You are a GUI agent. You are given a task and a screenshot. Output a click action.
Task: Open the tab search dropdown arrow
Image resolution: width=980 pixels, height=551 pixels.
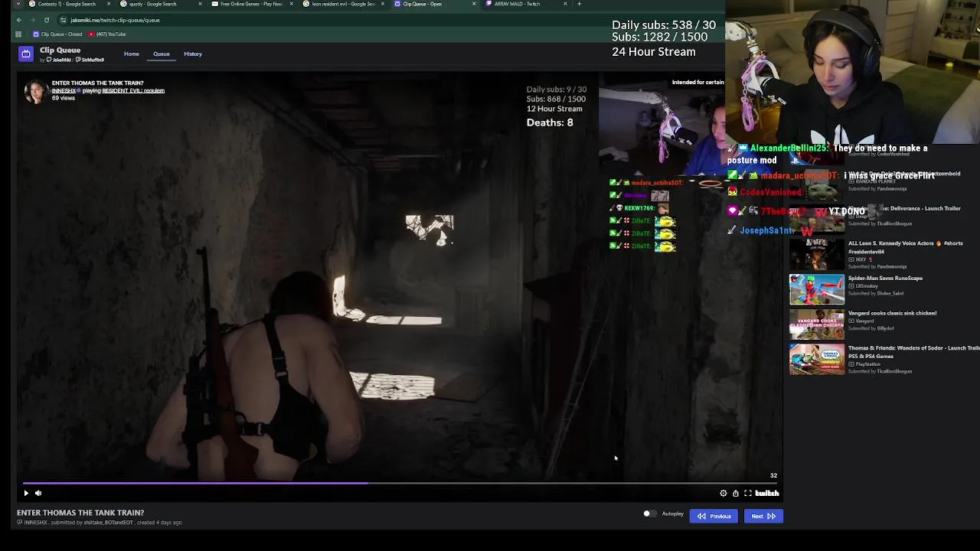[18, 4]
